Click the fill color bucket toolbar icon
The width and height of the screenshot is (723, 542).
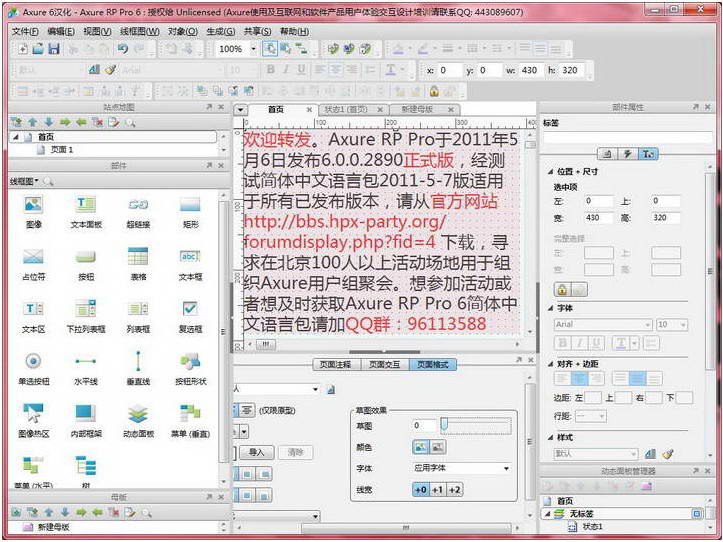(398, 49)
